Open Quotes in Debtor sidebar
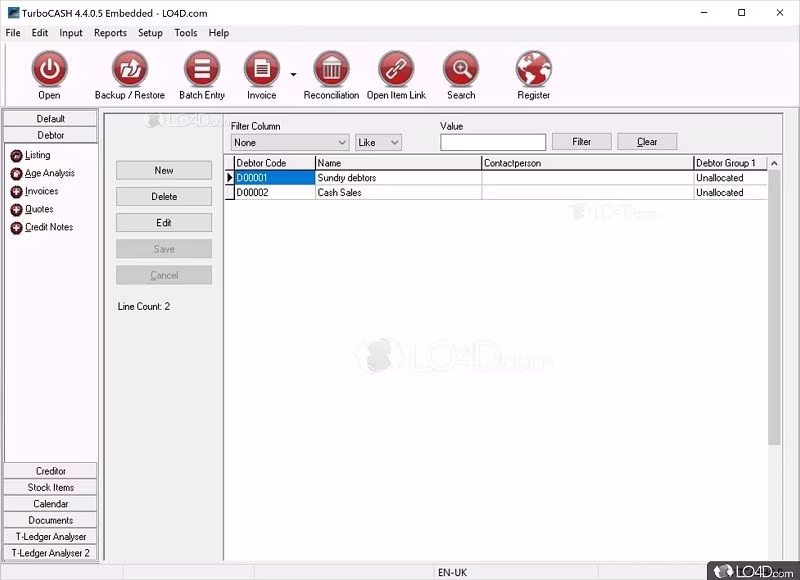Viewport: 800px width, 580px height. [x=32, y=209]
